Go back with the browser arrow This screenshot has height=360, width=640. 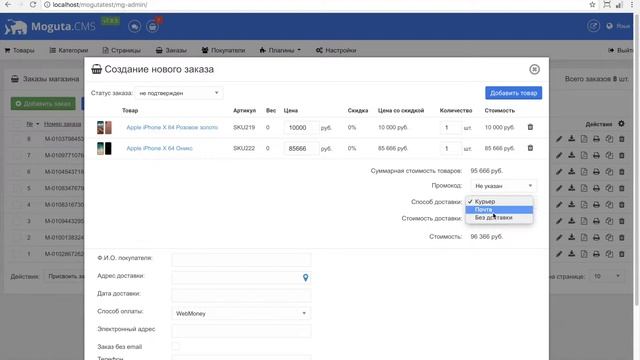(x=8, y=4)
